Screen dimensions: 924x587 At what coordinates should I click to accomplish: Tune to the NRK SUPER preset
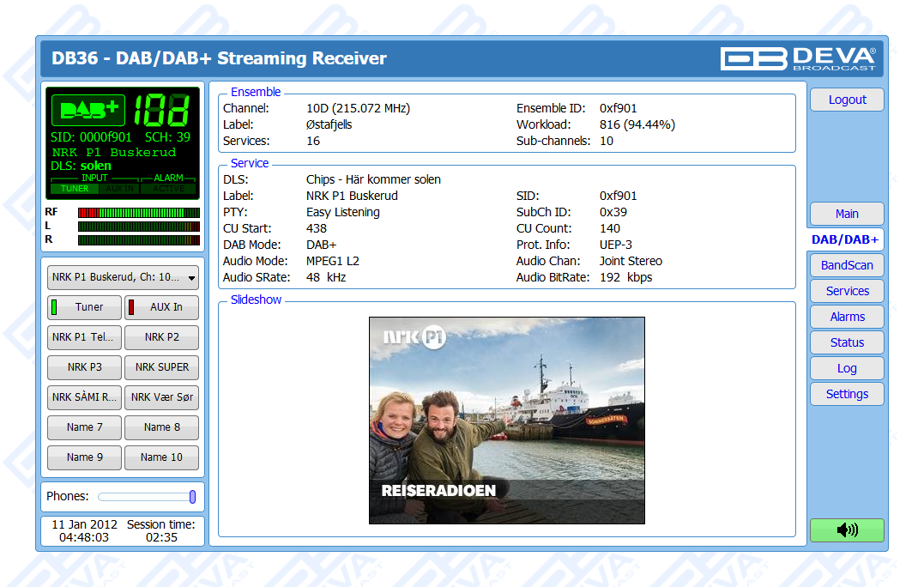pyautogui.click(x=161, y=367)
